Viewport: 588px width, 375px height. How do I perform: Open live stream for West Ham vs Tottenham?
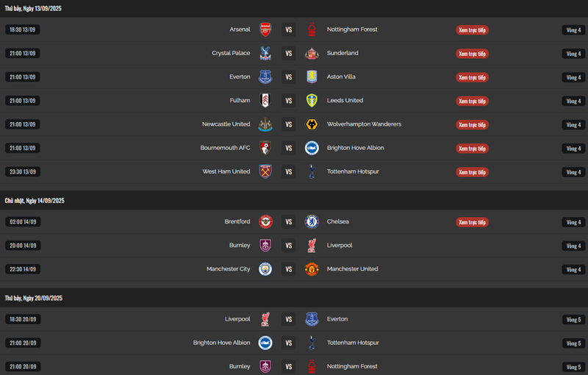click(x=472, y=172)
